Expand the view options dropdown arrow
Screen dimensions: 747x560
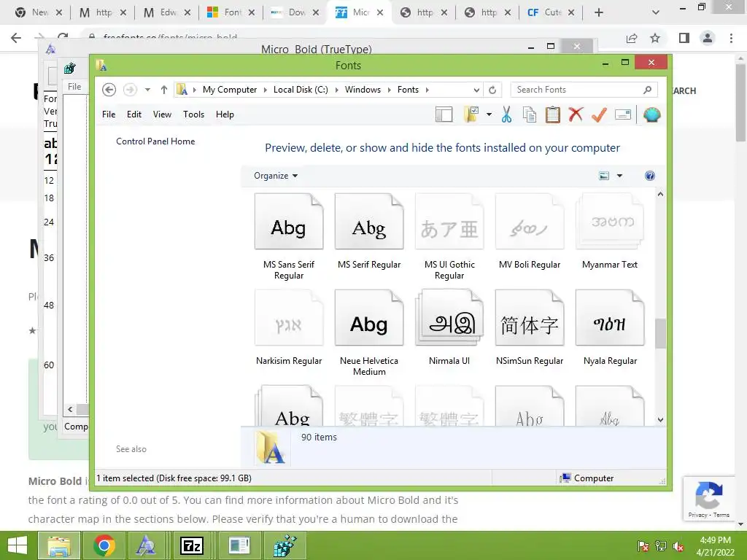point(619,176)
